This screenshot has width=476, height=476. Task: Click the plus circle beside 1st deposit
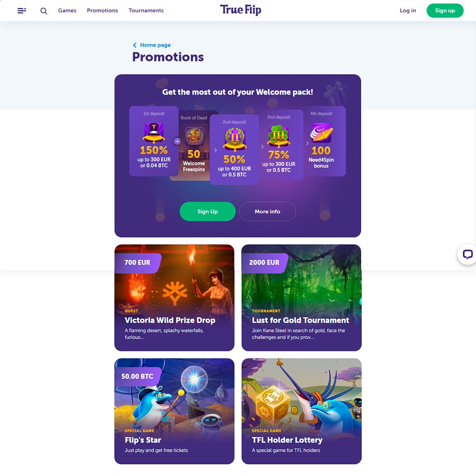point(177,141)
